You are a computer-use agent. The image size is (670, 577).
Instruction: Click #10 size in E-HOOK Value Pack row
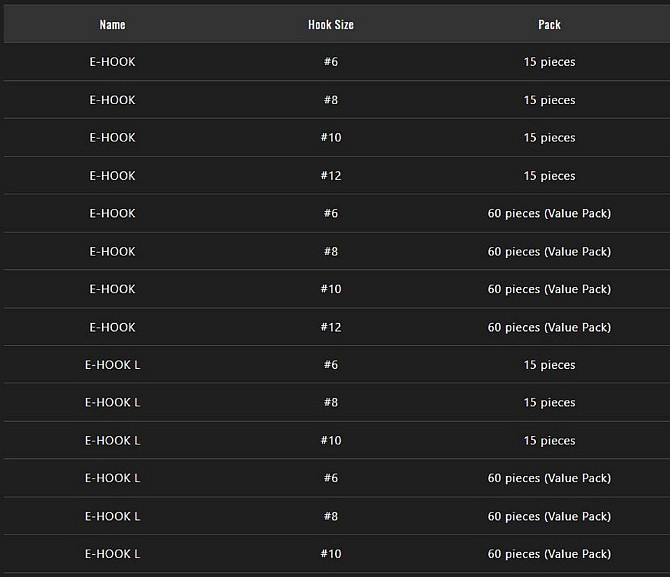[x=331, y=289]
